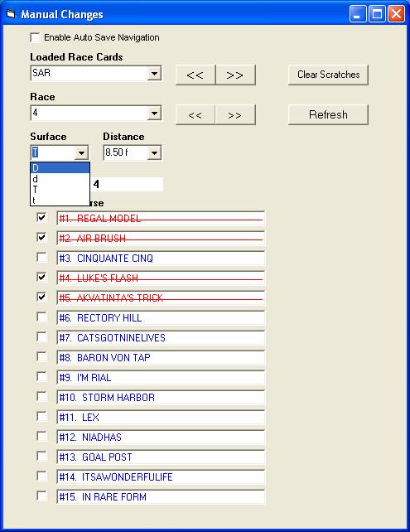Image resolution: width=410 pixels, height=532 pixels.
Task: Check scratch box for #3 CINQUANTE CINQ
Action: pos(41,257)
